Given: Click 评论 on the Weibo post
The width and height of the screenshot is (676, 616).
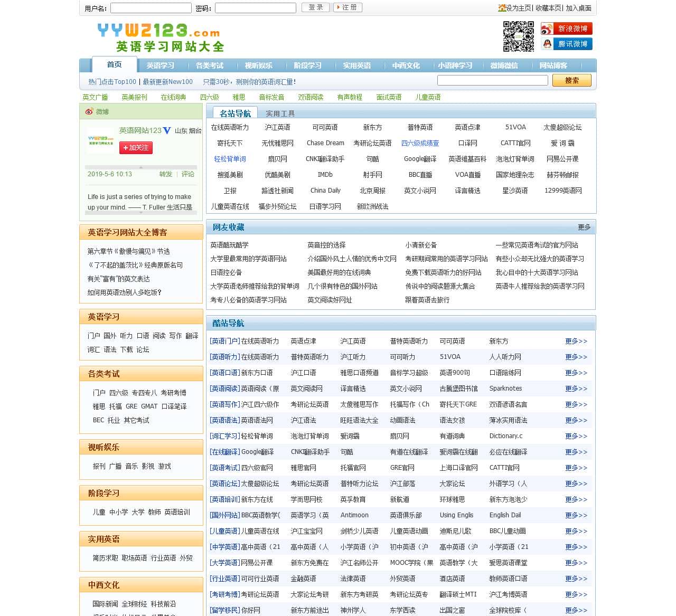Looking at the screenshot, I should pyautogui.click(x=188, y=174).
